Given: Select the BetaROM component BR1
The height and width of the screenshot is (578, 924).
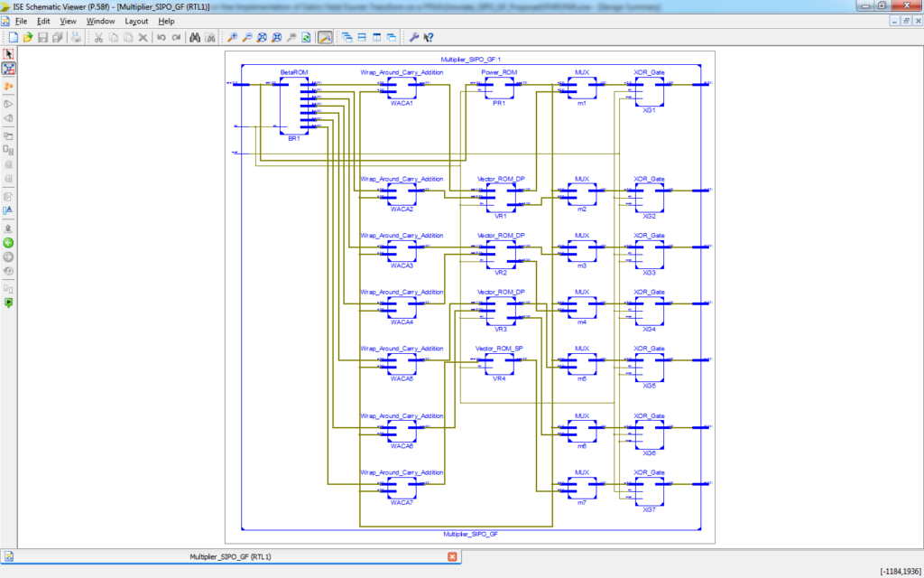Looking at the screenshot, I should click(x=293, y=104).
